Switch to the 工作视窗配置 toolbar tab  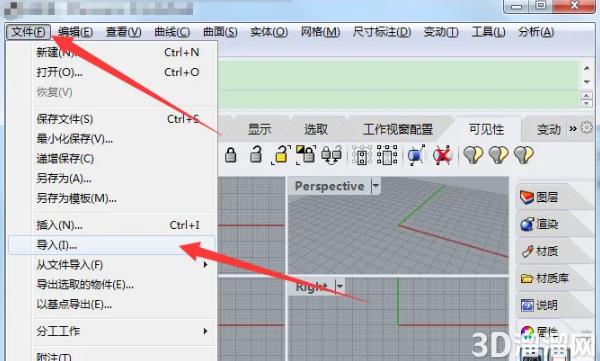tap(398, 129)
